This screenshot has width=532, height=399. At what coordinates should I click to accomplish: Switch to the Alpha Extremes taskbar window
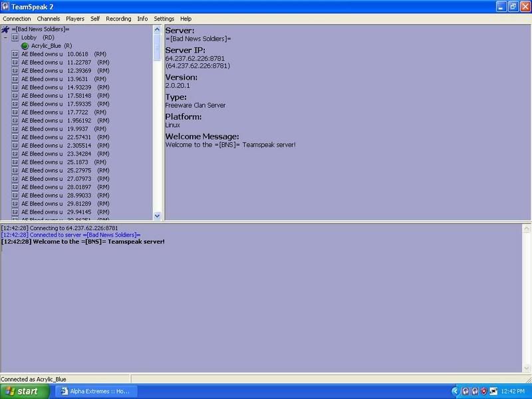[97, 392]
